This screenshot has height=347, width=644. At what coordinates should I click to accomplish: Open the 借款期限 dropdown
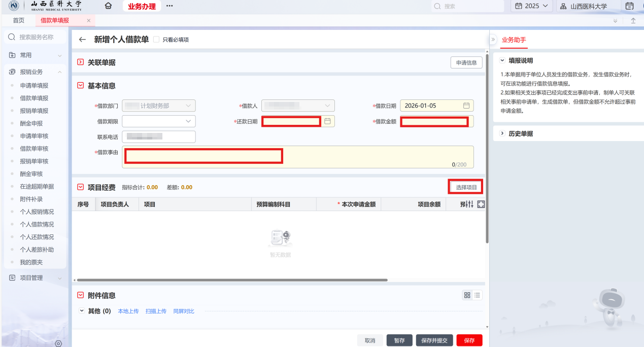pyautogui.click(x=158, y=121)
